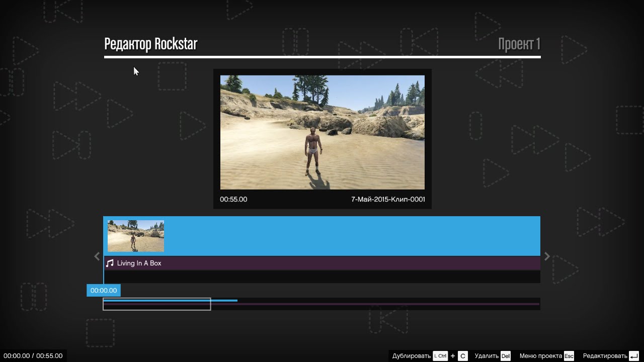Screen dimensions: 644x362
Task: Click the Проект 1 project title
Action: pyautogui.click(x=519, y=44)
